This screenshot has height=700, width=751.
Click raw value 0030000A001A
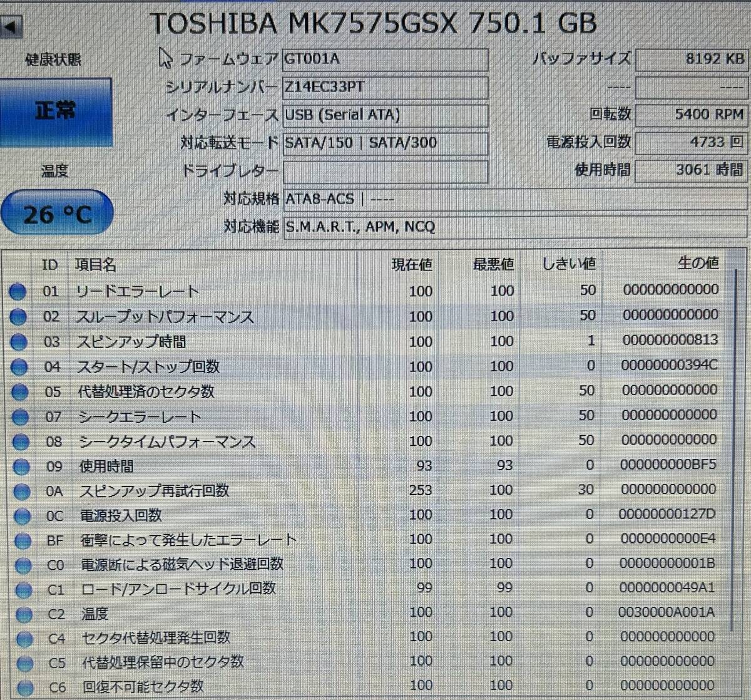[667, 612]
